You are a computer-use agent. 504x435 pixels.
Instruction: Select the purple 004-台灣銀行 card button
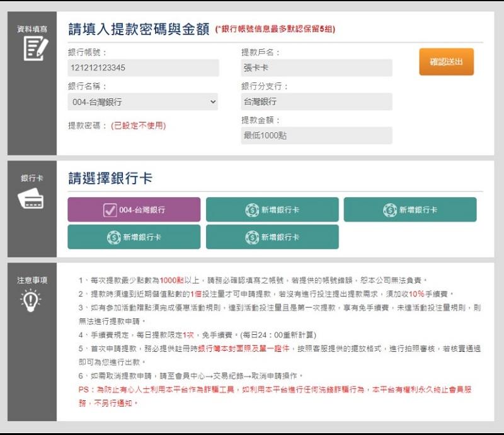pos(134,209)
